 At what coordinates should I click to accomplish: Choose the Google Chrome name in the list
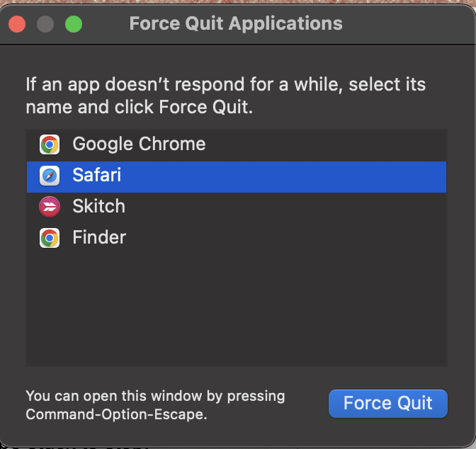139,144
